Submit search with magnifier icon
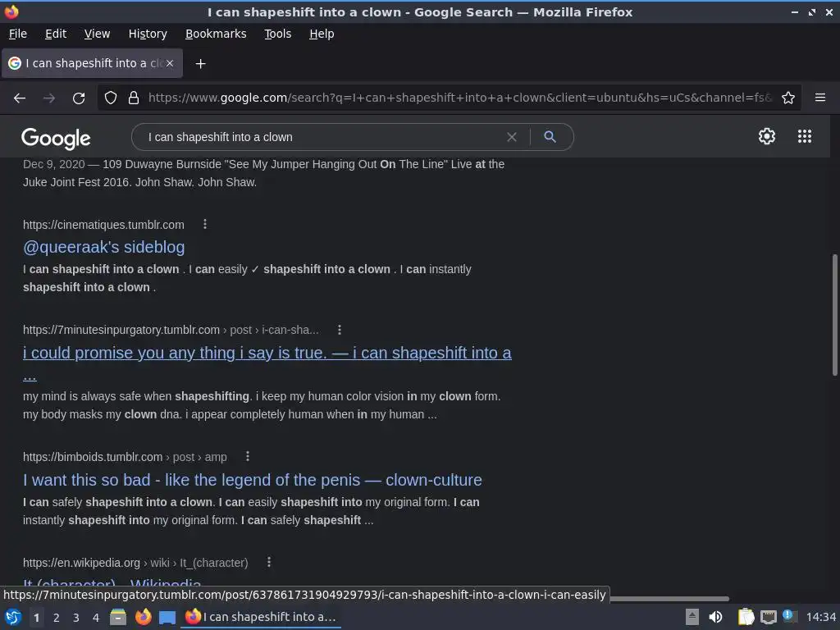 point(550,137)
